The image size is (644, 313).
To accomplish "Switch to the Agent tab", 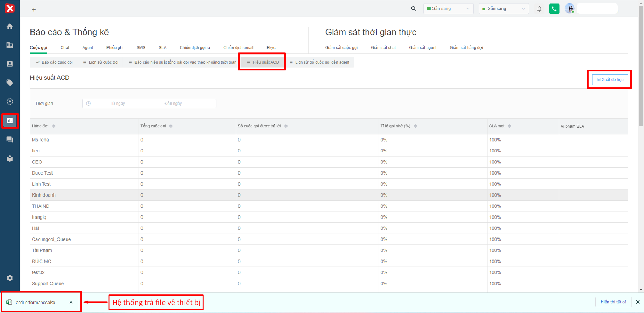I will click(x=88, y=48).
